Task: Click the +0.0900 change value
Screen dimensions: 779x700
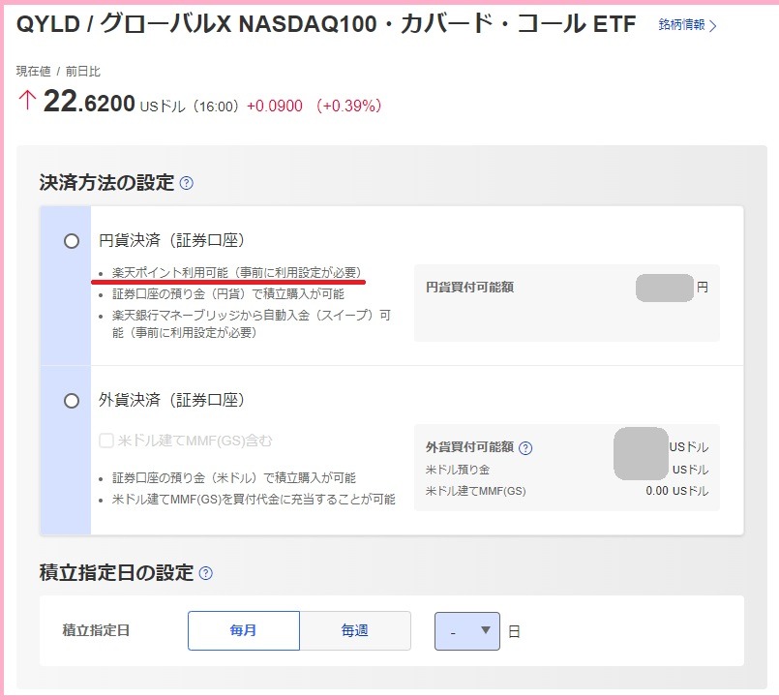Action: (x=275, y=106)
